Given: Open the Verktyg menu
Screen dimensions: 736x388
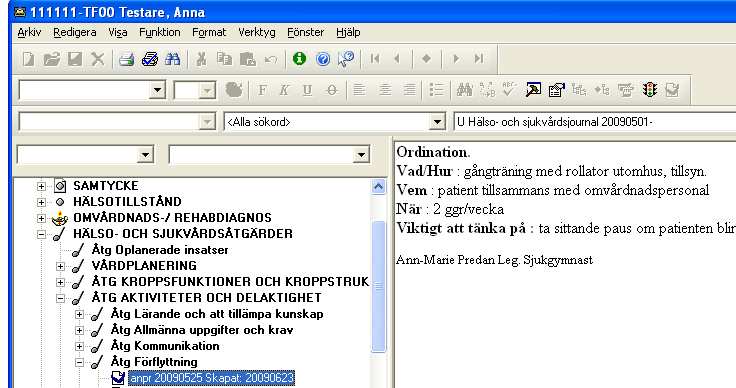Looking at the screenshot, I should (256, 32).
